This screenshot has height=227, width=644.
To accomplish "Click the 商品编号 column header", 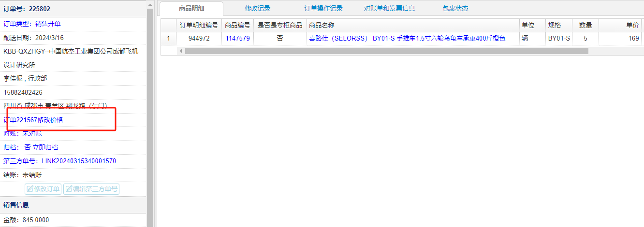I will [x=237, y=25].
